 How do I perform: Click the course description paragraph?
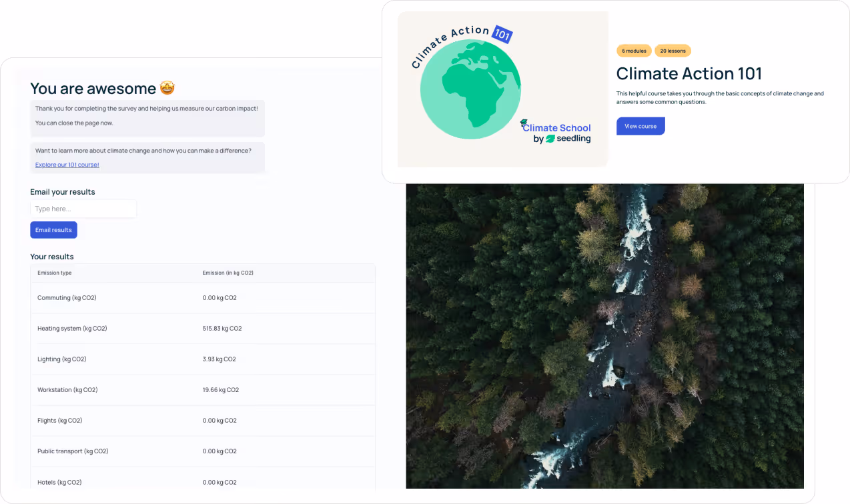(x=721, y=98)
